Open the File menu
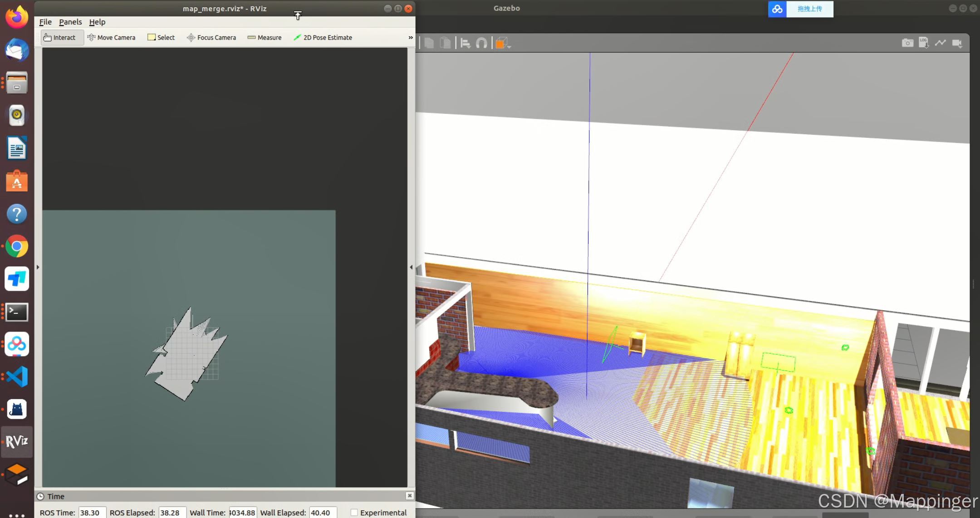The height and width of the screenshot is (518, 980). click(45, 22)
